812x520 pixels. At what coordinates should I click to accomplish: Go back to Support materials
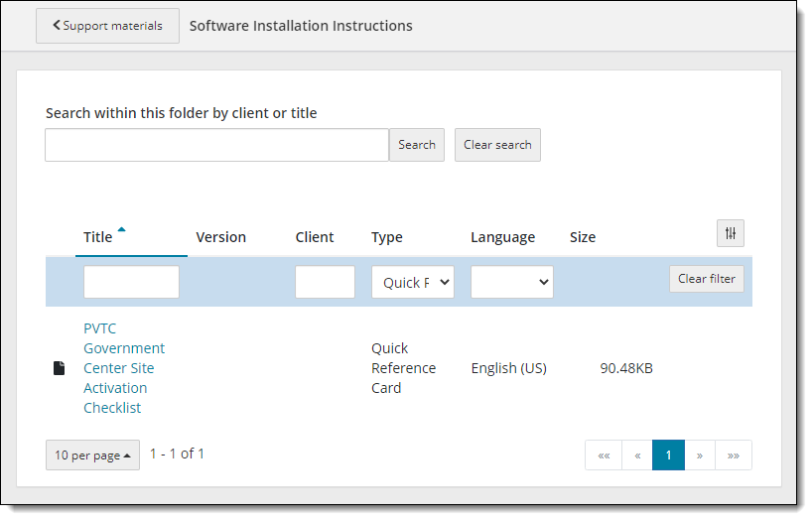[x=107, y=26]
